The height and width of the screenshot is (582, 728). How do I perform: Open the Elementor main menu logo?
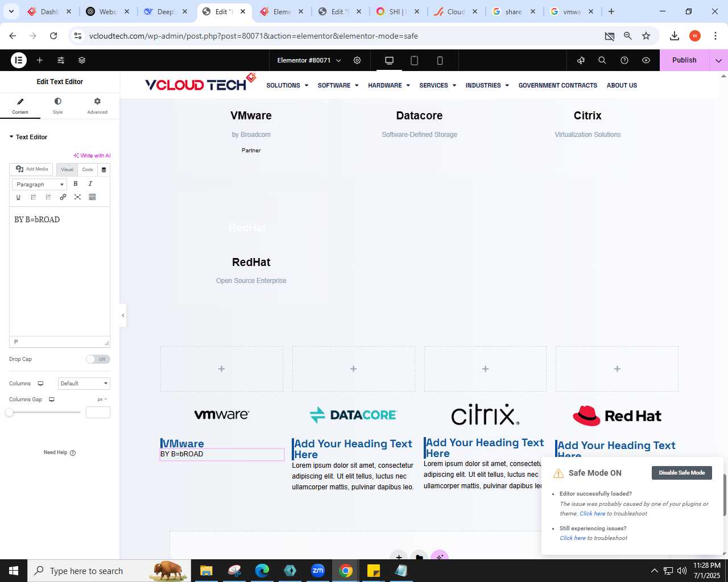click(19, 60)
